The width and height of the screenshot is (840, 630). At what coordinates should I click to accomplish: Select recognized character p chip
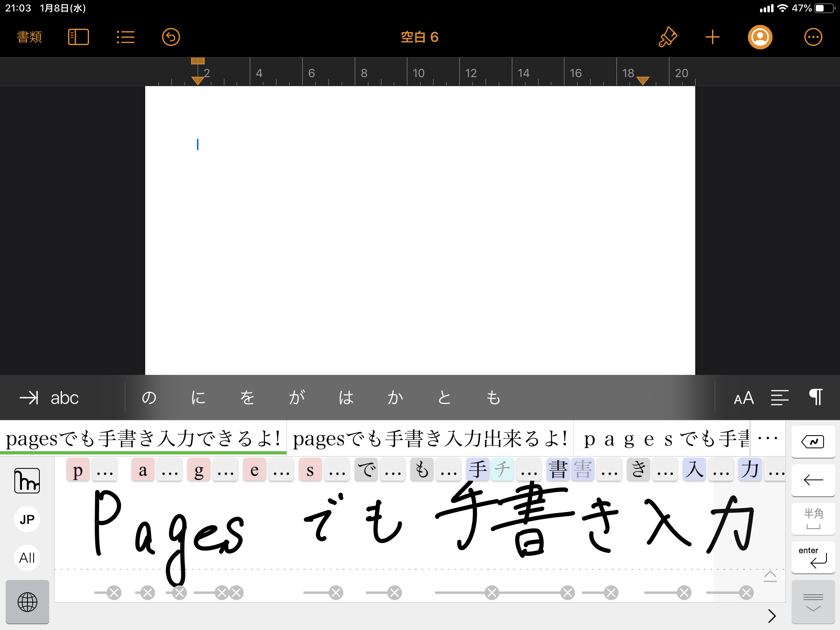[x=78, y=470]
